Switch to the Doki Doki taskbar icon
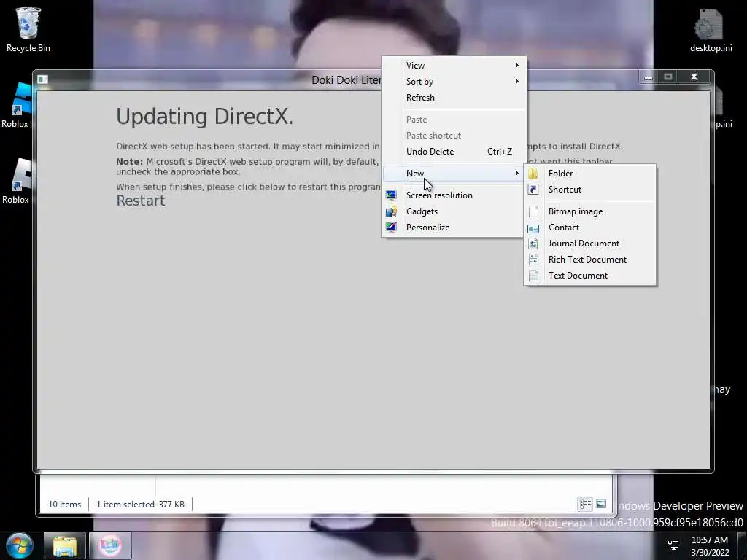Viewport: 747px width, 560px height. 110,545
